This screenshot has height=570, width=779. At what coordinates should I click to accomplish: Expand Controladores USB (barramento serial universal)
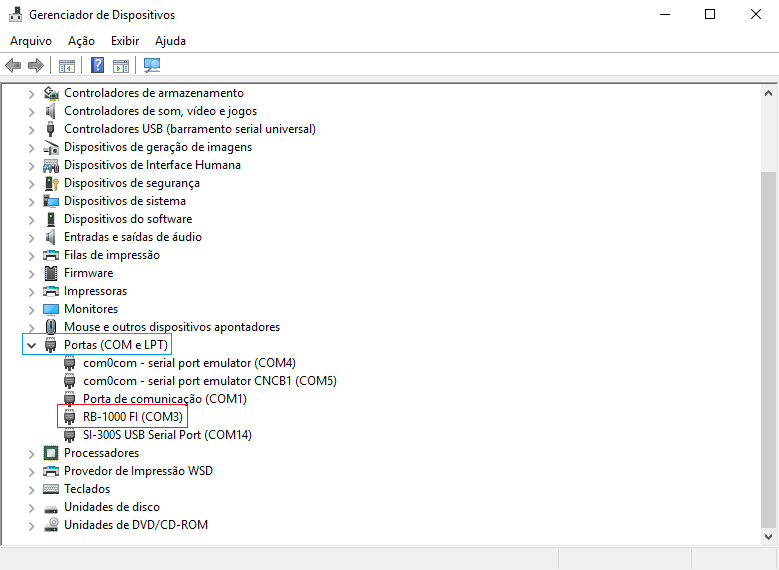tap(32, 129)
